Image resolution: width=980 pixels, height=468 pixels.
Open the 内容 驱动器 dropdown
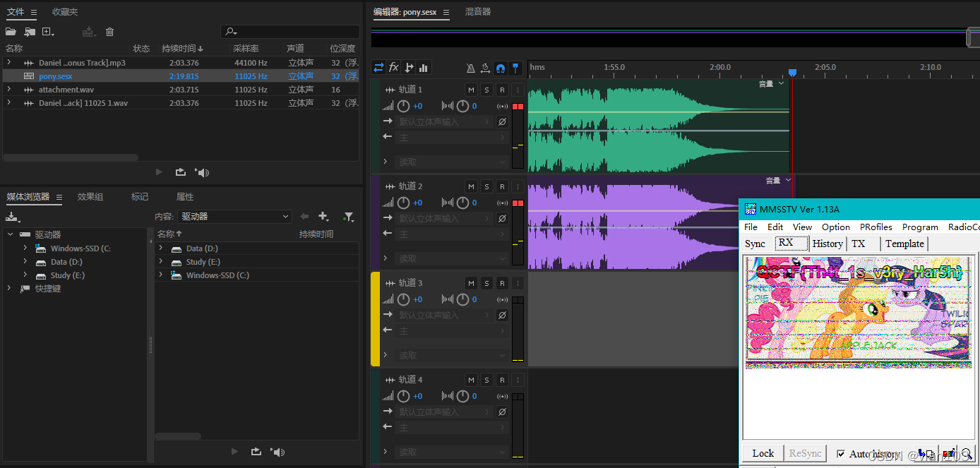234,217
